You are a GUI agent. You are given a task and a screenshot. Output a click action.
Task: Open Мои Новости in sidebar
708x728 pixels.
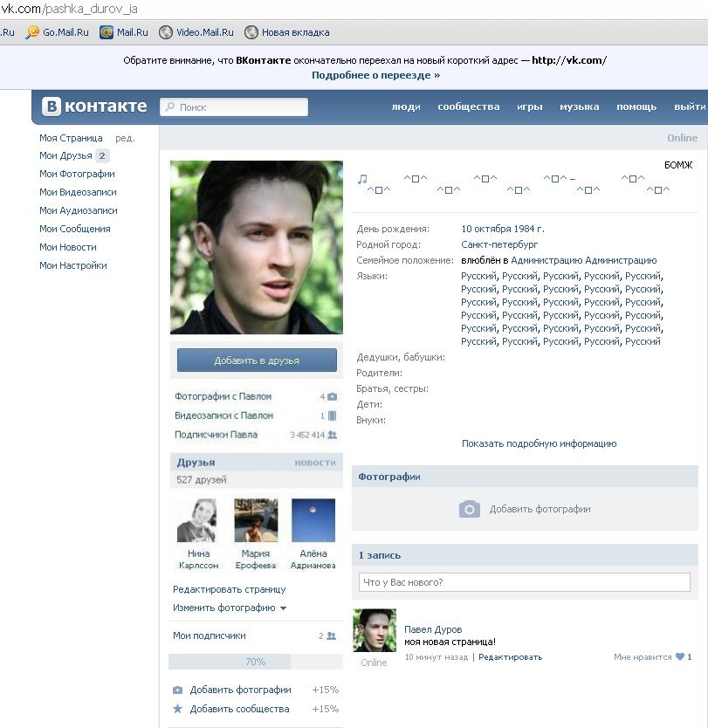tap(68, 247)
